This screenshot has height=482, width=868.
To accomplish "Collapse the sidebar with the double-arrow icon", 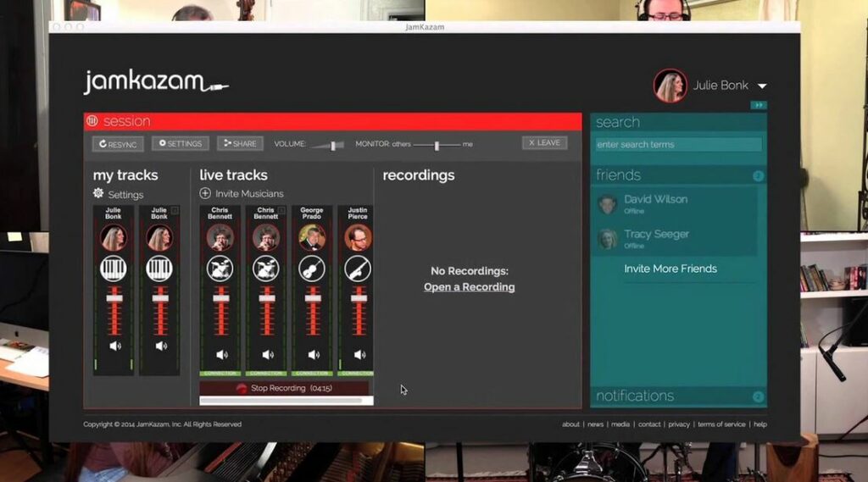I will pyautogui.click(x=759, y=105).
